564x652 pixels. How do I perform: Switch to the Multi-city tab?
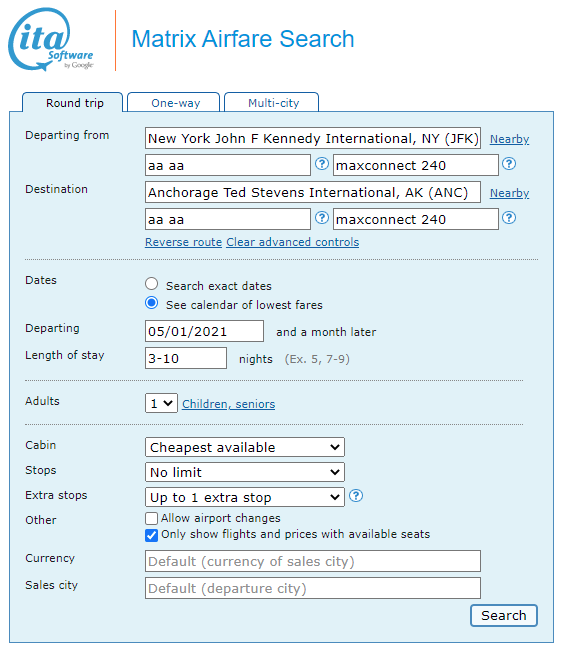click(272, 103)
